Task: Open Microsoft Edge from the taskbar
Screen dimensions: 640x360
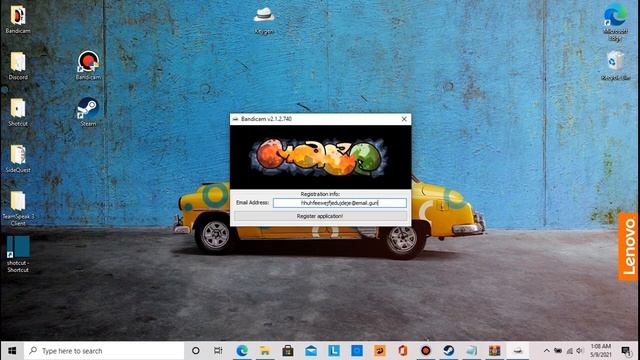Action: coord(242,351)
